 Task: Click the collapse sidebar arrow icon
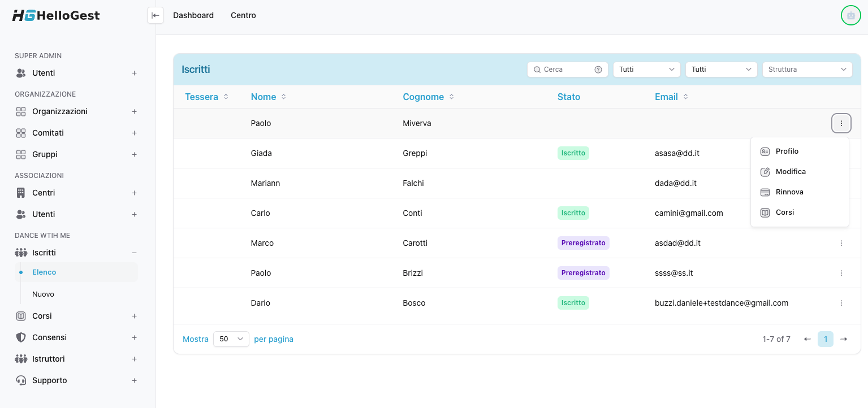click(x=156, y=15)
